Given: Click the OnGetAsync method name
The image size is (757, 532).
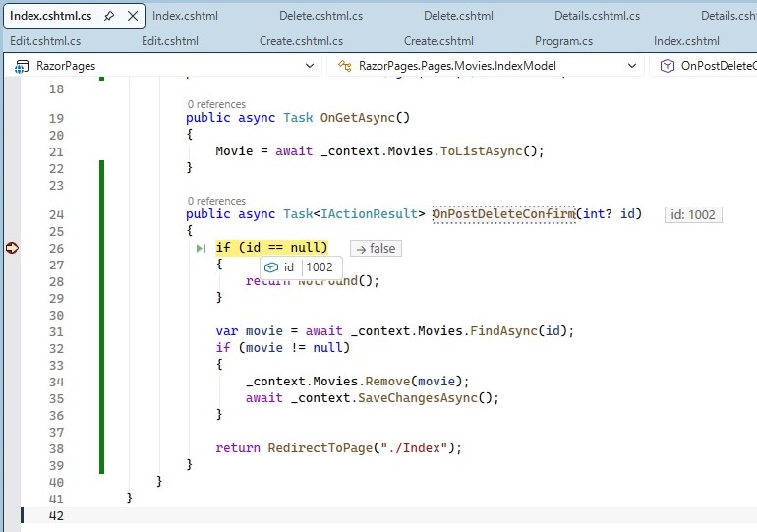Looking at the screenshot, I should (358, 118).
